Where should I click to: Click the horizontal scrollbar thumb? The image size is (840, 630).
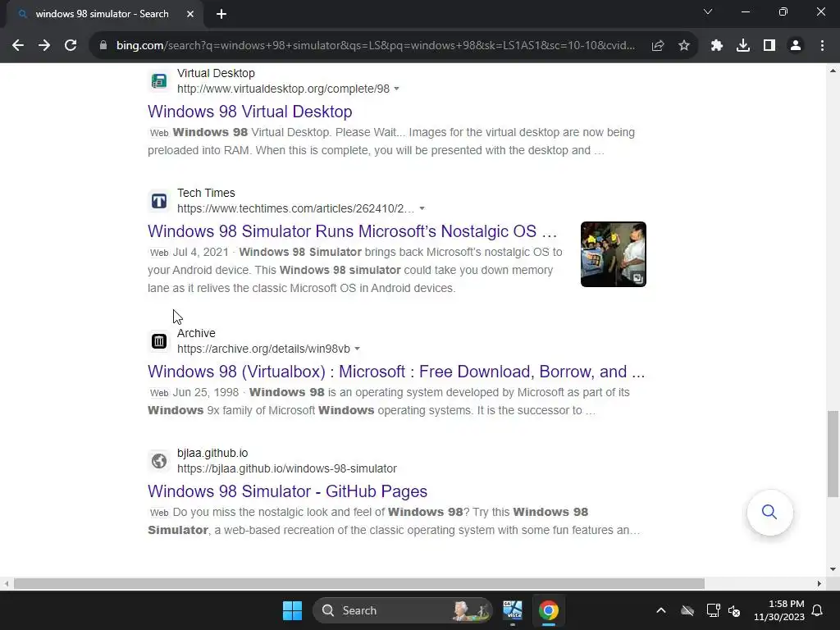359,583
